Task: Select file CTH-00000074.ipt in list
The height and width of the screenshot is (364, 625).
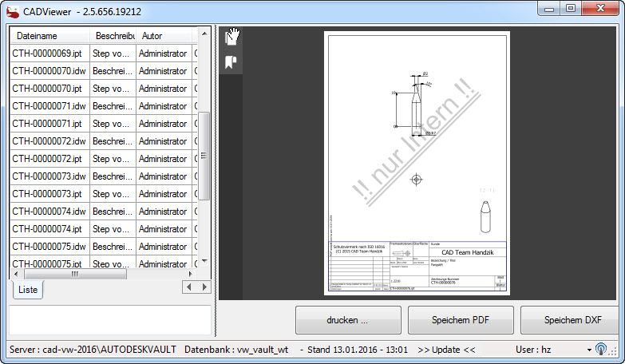Action: 47,229
